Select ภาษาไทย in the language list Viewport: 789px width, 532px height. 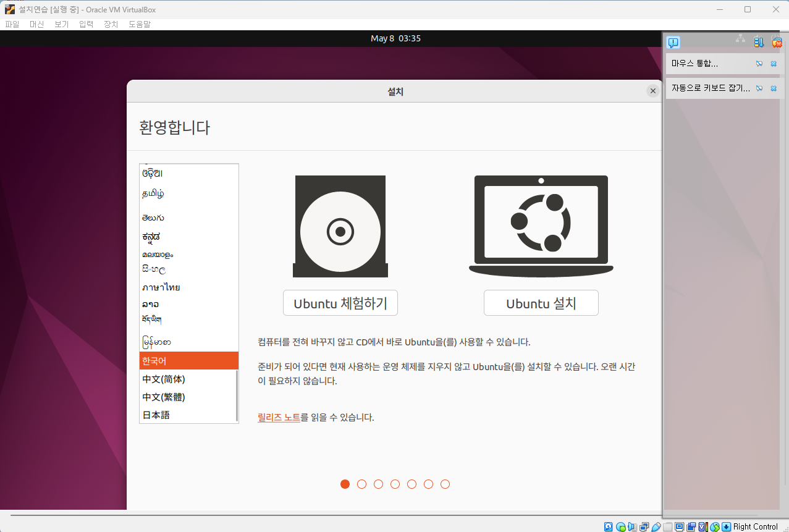point(188,287)
